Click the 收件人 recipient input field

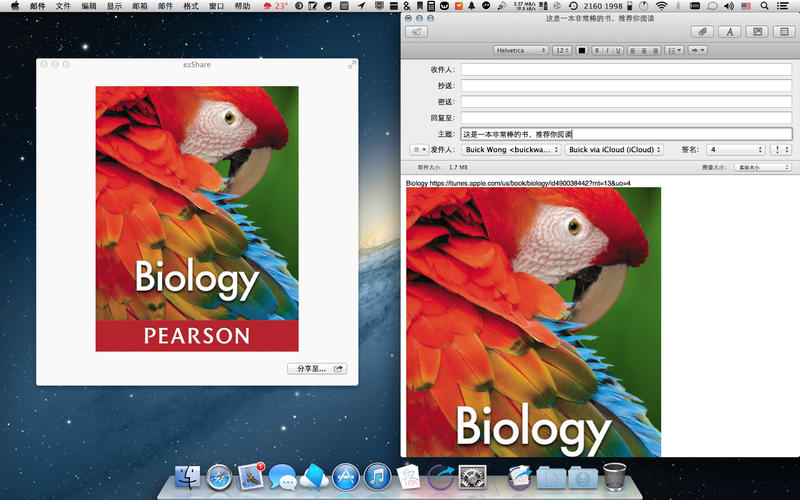[x=627, y=69]
